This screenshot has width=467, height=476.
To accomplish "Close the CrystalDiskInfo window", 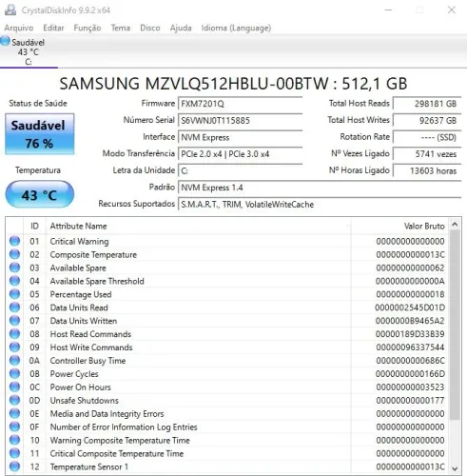I will pyautogui.click(x=452, y=10).
